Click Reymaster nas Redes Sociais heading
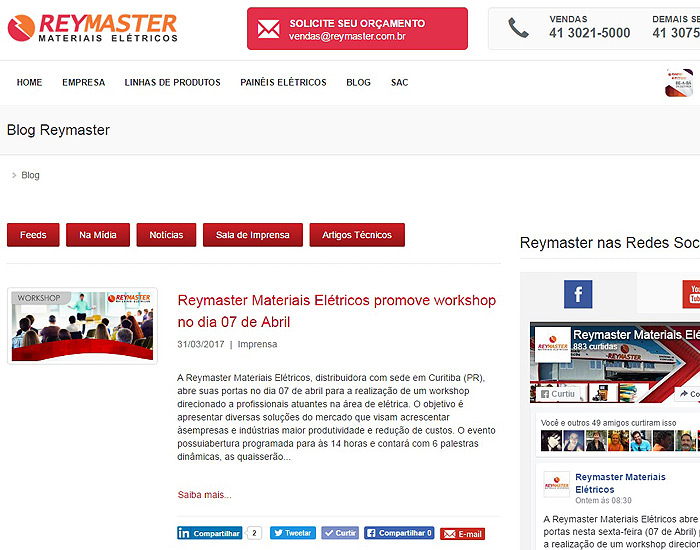The height and width of the screenshot is (550, 700). 610,243
